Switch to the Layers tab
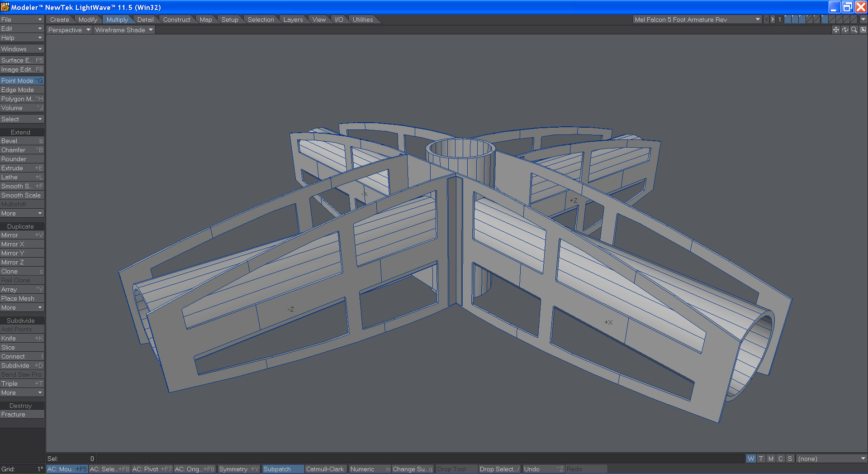Image resolution: width=868 pixels, height=474 pixels. click(x=293, y=19)
